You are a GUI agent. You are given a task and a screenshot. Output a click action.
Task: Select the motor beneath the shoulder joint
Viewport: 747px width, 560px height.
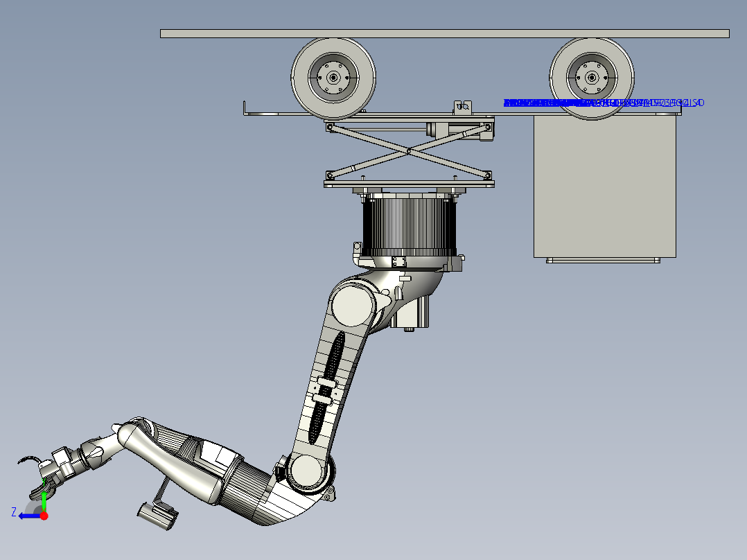pyautogui.click(x=410, y=312)
